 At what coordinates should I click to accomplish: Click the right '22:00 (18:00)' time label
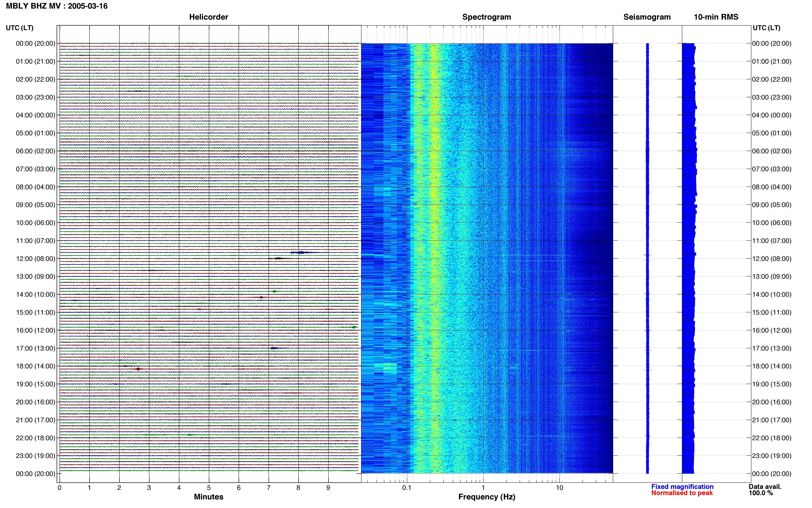(772, 438)
